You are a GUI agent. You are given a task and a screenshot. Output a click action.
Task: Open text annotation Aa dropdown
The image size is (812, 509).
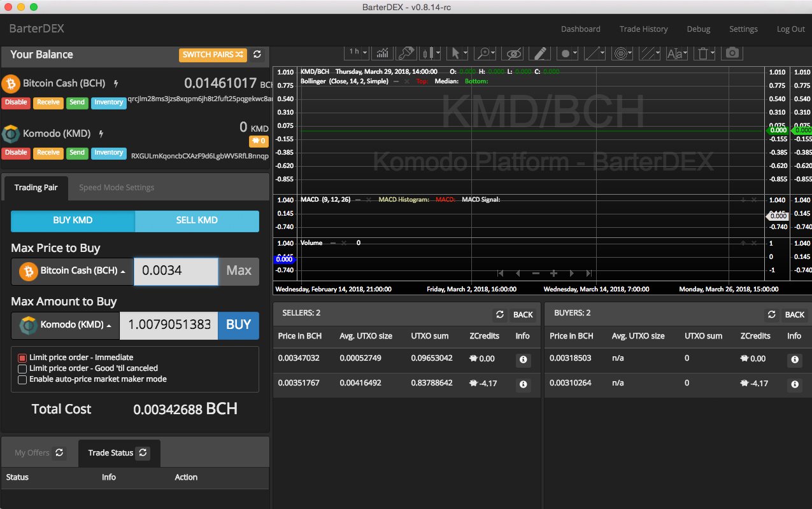[677, 53]
